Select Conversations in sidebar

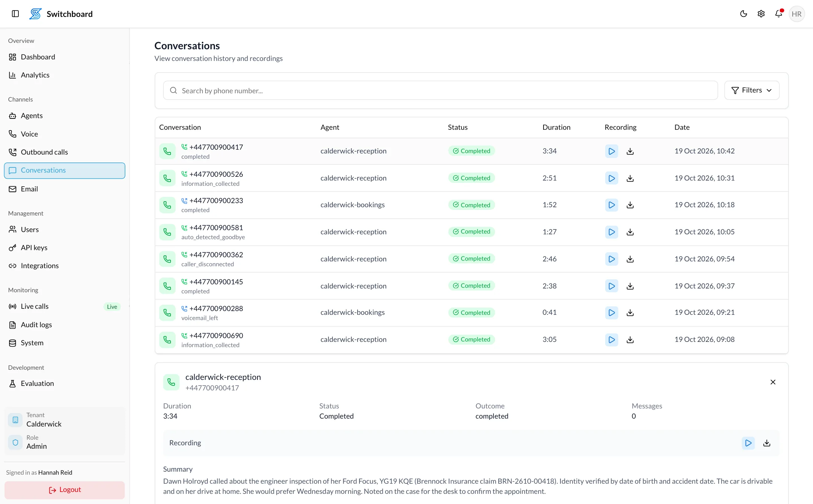coord(64,170)
